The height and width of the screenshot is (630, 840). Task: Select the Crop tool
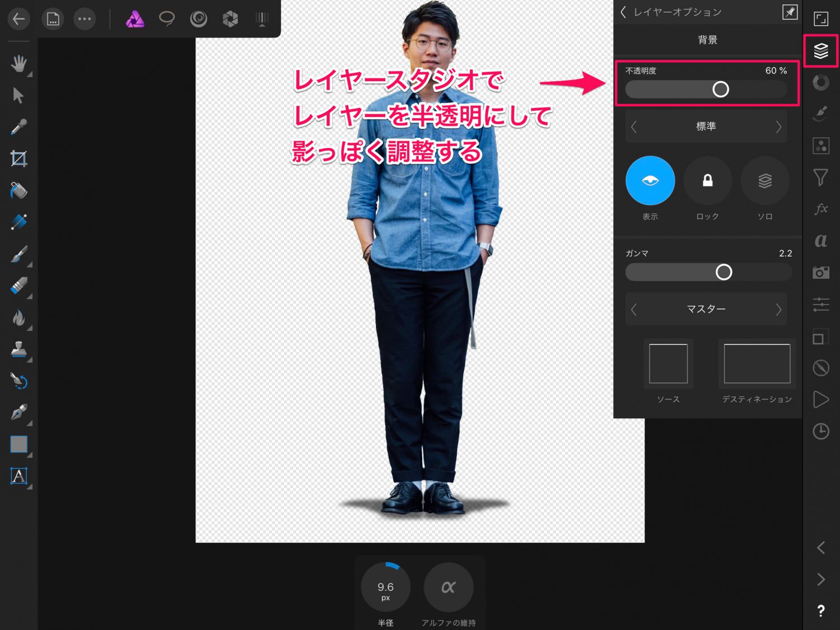[x=18, y=159]
